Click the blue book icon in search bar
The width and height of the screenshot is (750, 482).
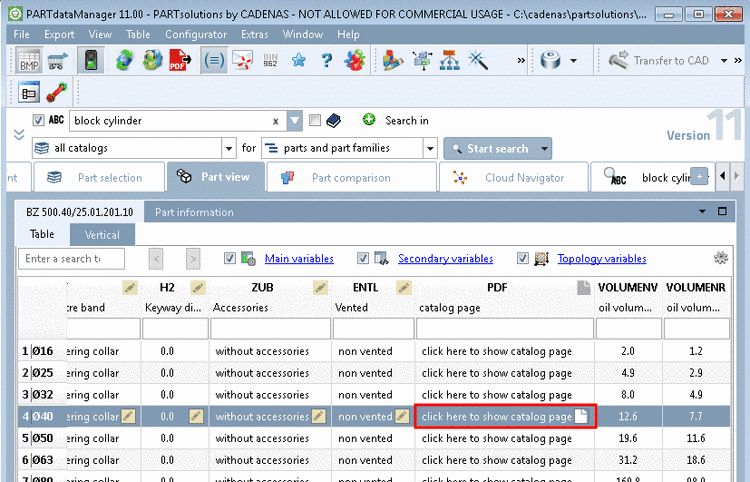coord(333,120)
